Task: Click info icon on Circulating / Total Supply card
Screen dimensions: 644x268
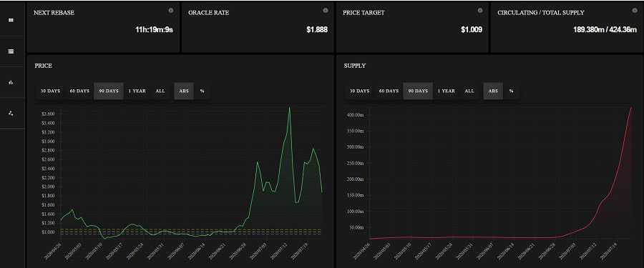Action: point(635,10)
